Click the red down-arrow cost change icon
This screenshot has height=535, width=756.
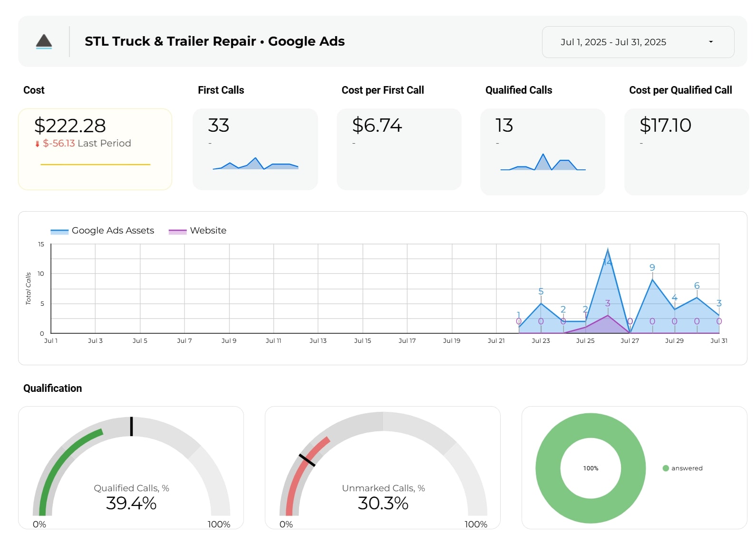click(x=38, y=144)
